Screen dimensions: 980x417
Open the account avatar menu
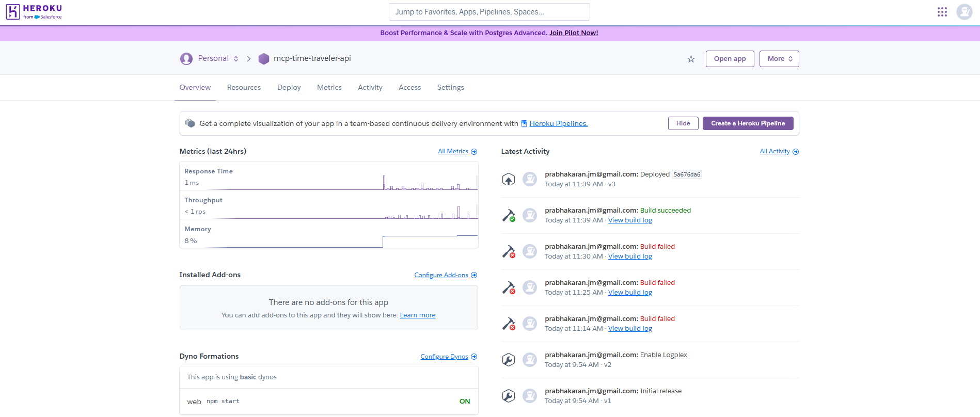pyautogui.click(x=964, y=12)
